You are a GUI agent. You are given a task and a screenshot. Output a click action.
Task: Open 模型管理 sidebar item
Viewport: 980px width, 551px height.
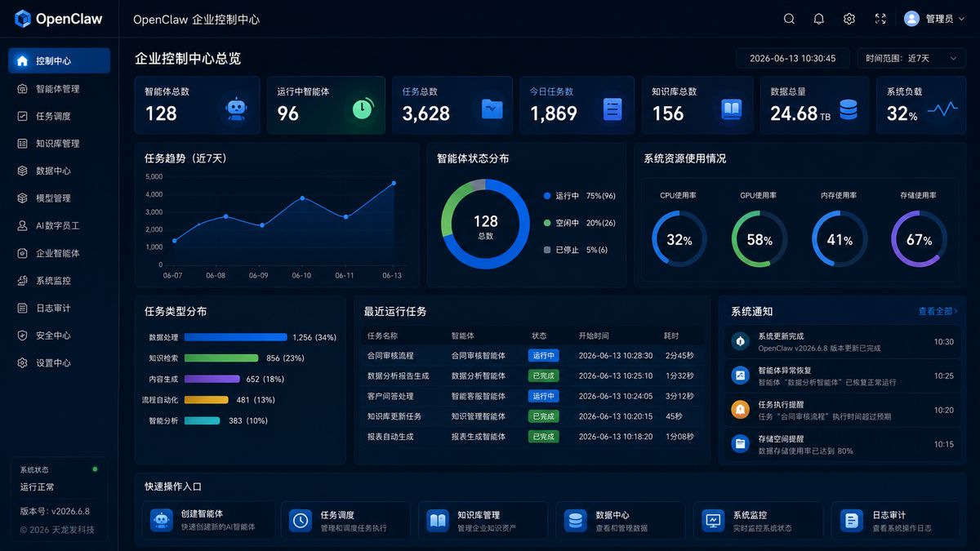[60, 198]
